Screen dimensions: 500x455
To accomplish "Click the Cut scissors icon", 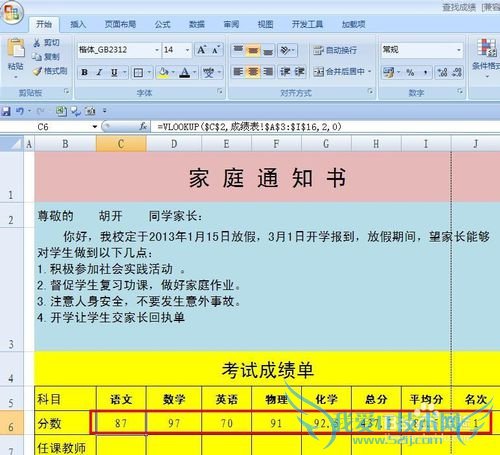I will (x=37, y=43).
